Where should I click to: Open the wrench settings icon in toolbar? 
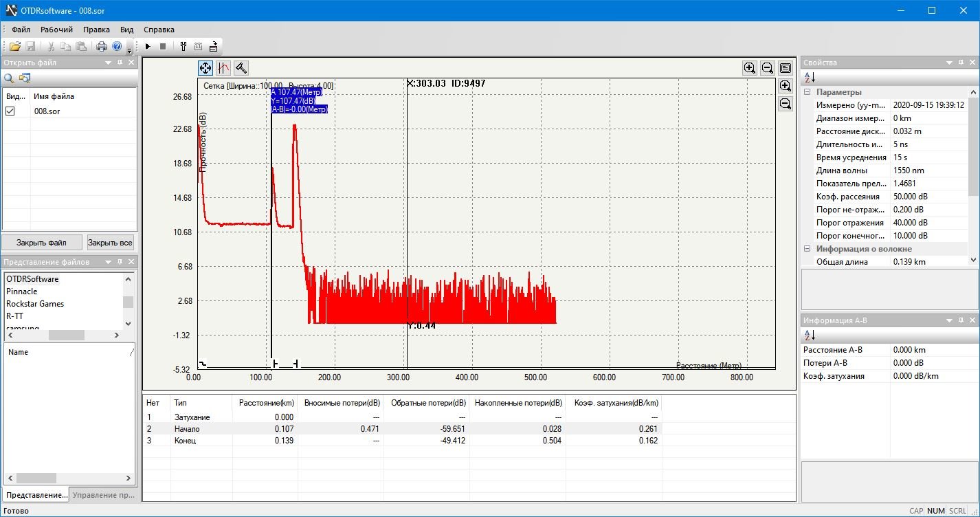183,47
